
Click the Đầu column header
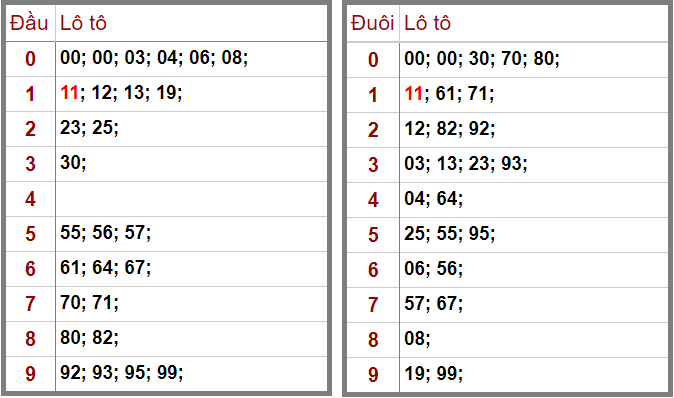[29, 23]
